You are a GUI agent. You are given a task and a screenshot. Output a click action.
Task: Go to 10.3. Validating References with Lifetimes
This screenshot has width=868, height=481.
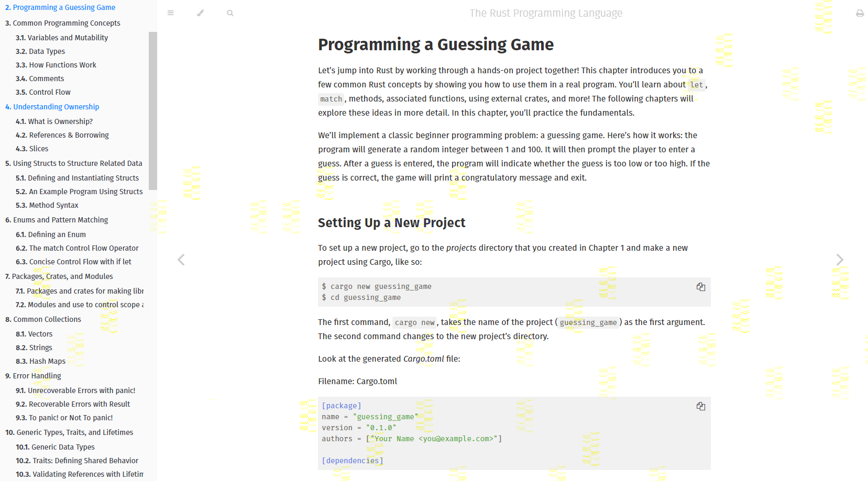coord(80,474)
